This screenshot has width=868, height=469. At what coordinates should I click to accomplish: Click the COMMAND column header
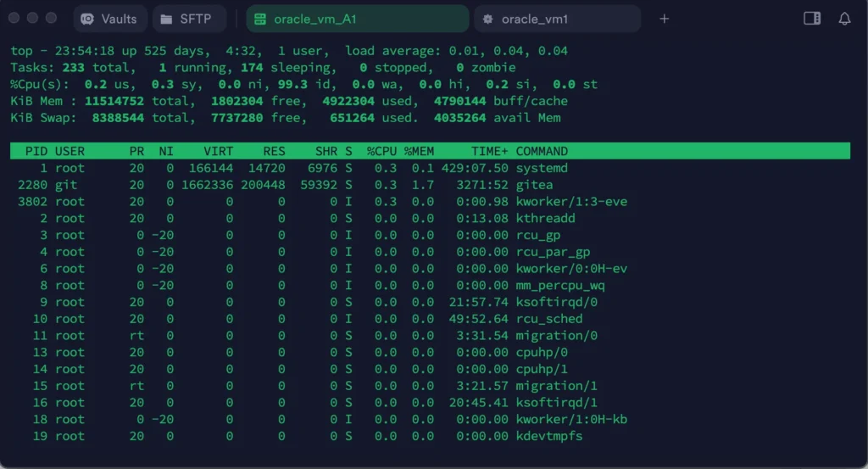542,151
